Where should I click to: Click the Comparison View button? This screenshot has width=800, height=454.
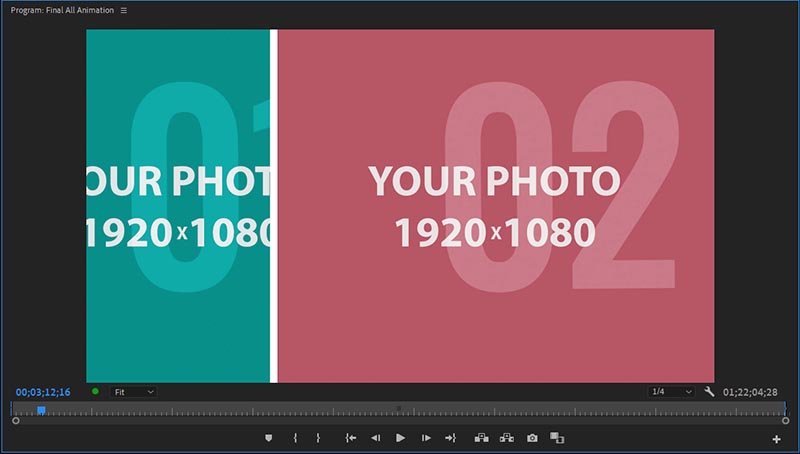[557, 438]
